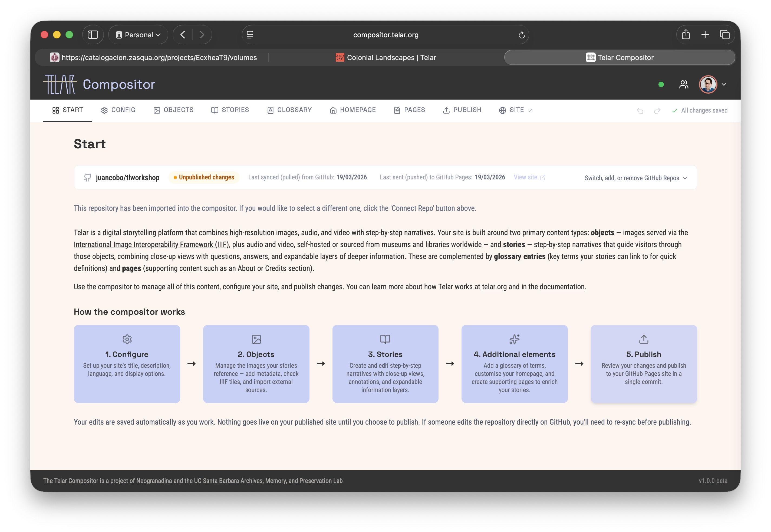Click the gear icon in Configure card
The height and width of the screenshot is (532, 771).
pos(127,339)
